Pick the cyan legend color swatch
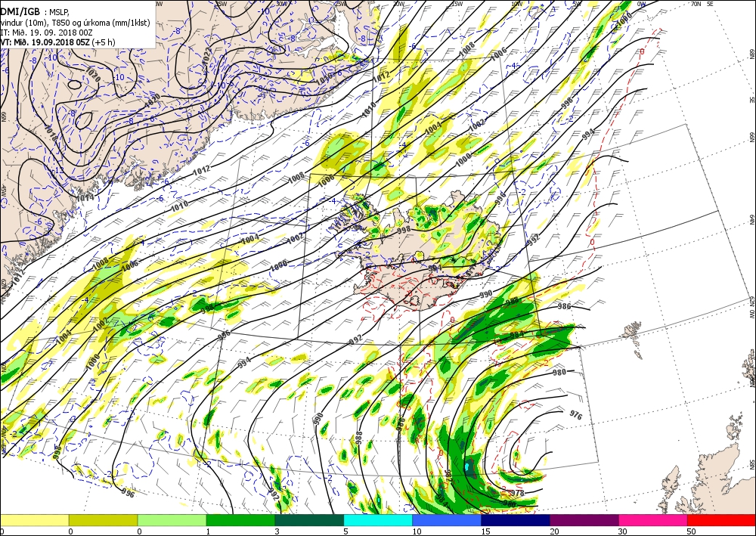This screenshot has height=536, width=756. [x=378, y=520]
